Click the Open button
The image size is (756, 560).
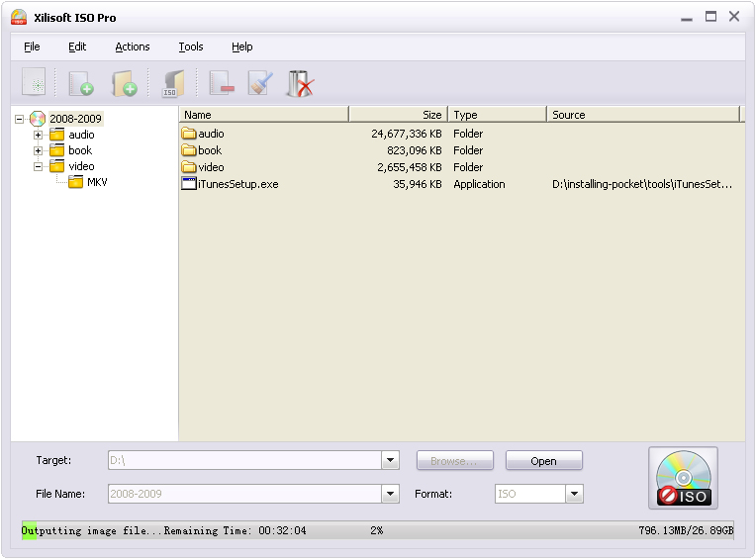pyautogui.click(x=543, y=461)
